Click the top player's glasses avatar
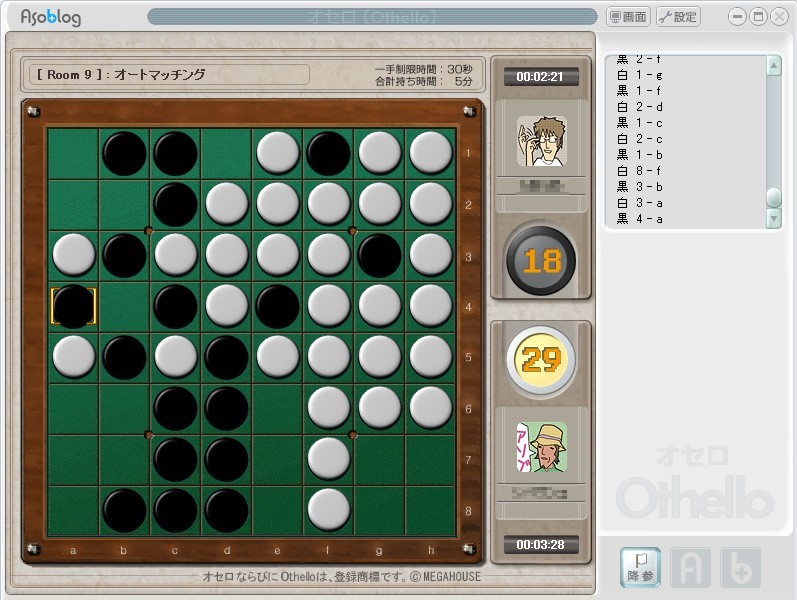The image size is (797, 600). click(541, 140)
